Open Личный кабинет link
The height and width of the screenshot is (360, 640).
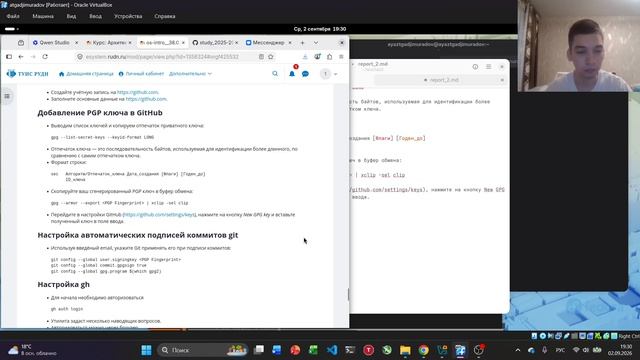point(141,74)
